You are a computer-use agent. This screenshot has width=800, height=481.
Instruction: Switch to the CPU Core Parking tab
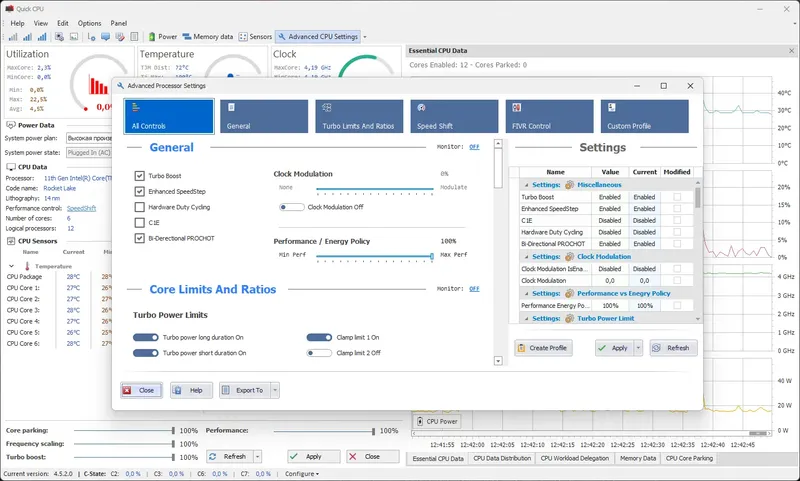coord(689,459)
